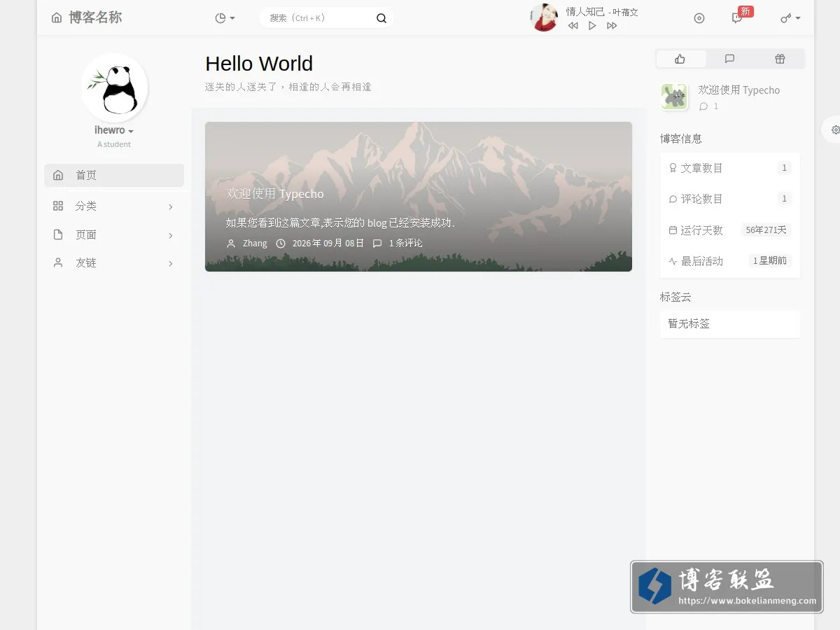Open the pie chart dropdown in header
The image size is (840, 630).
pos(225,18)
